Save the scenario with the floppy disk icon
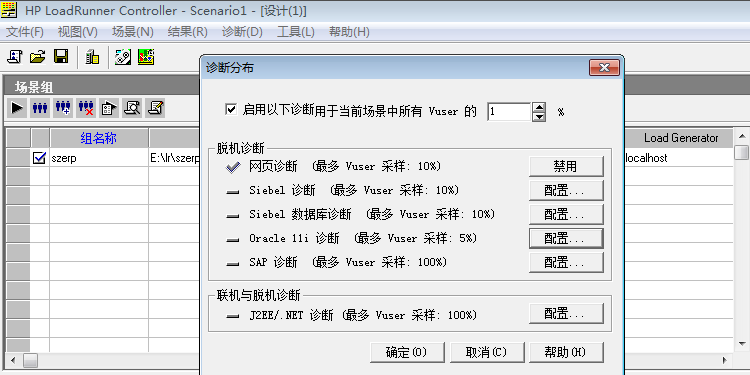 pyautogui.click(x=61, y=57)
